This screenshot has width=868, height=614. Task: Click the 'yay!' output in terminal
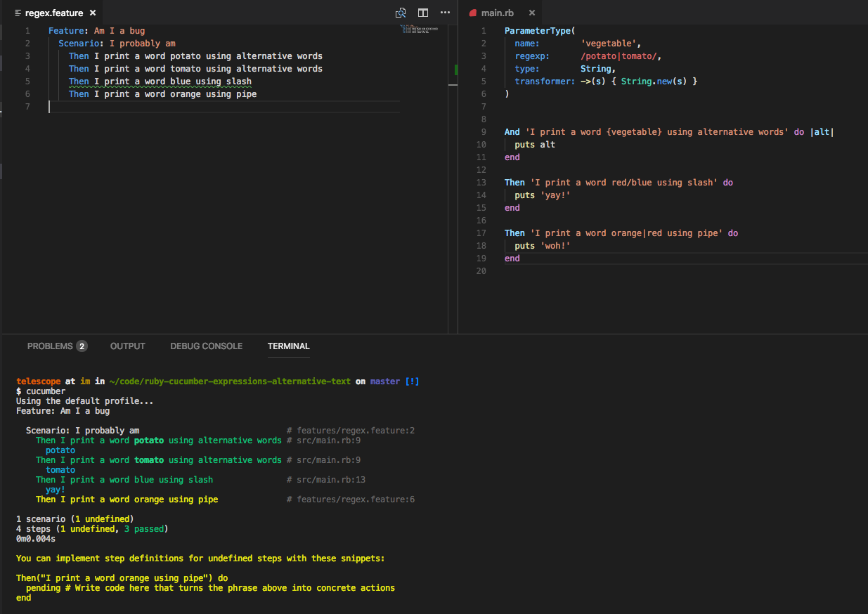56,490
